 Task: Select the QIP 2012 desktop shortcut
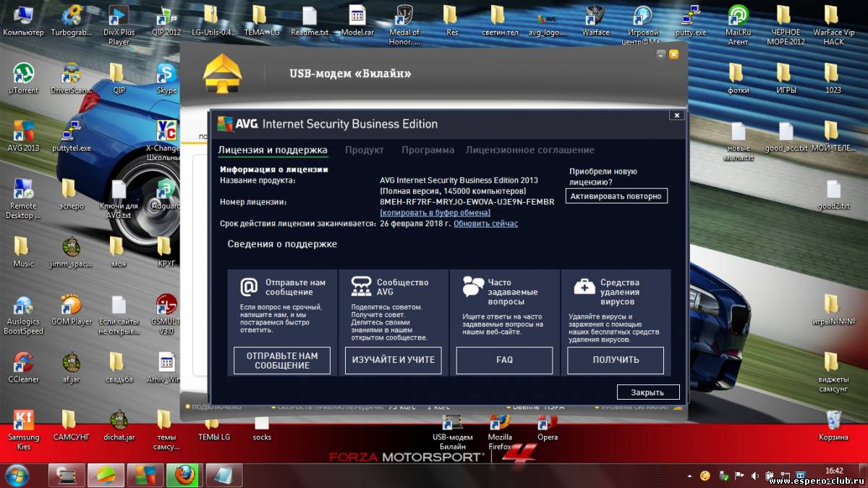pos(166,22)
